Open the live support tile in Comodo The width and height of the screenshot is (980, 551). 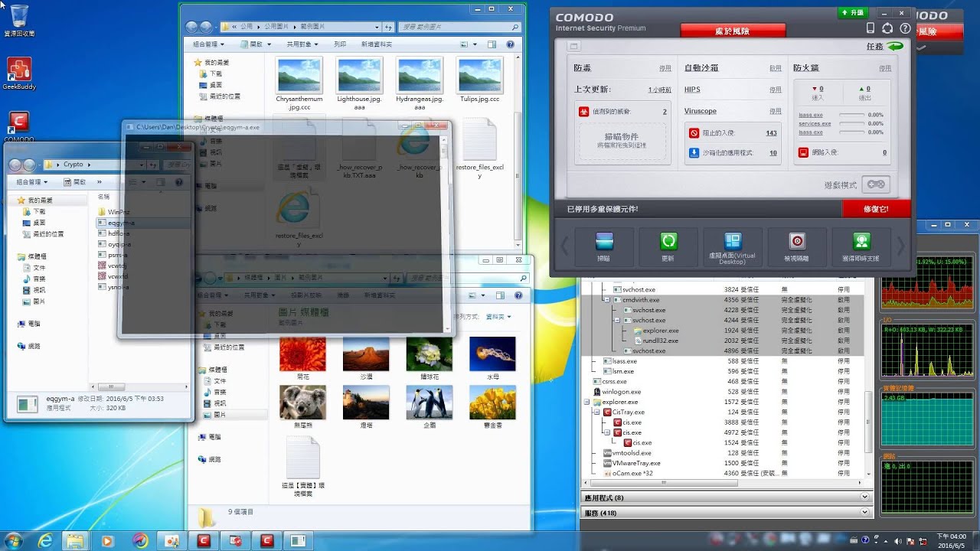(x=861, y=246)
